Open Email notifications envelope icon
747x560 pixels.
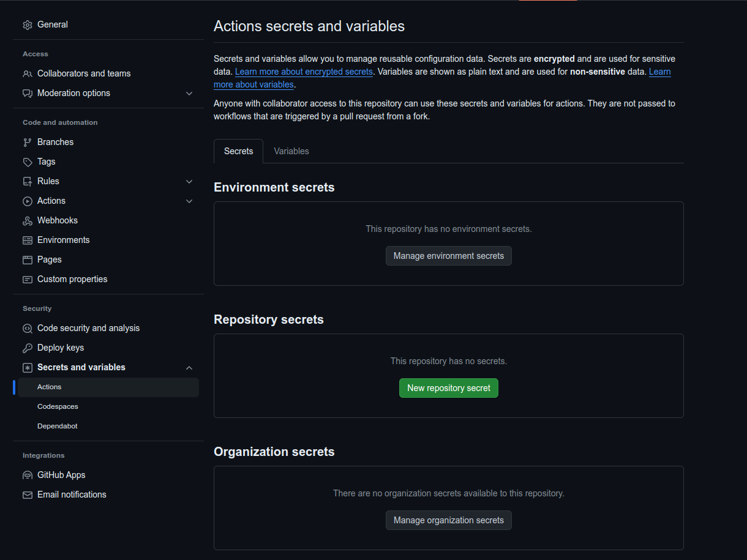[28, 495]
